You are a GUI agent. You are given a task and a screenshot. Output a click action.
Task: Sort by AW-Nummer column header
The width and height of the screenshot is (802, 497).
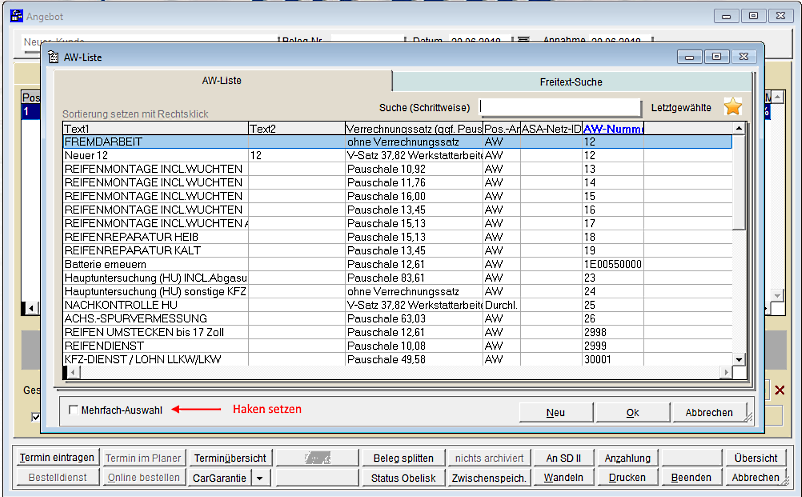click(x=612, y=129)
